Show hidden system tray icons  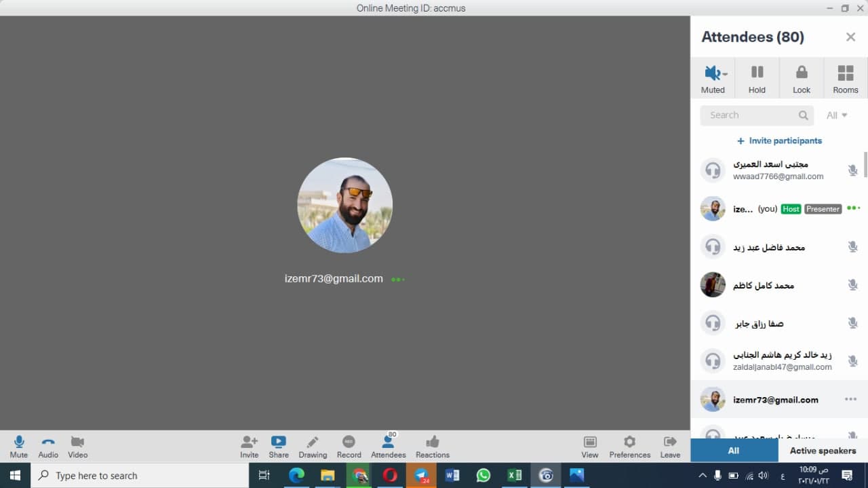(702, 475)
